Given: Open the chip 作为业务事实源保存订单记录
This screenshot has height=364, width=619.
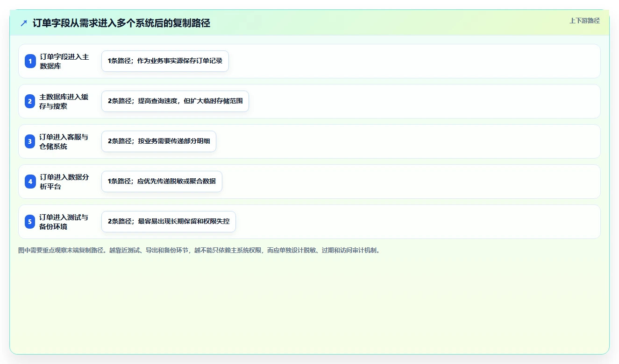Looking at the screenshot, I should [165, 61].
